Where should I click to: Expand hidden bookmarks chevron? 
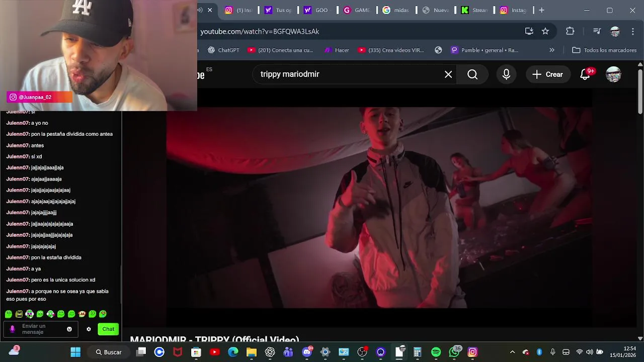[x=552, y=50]
